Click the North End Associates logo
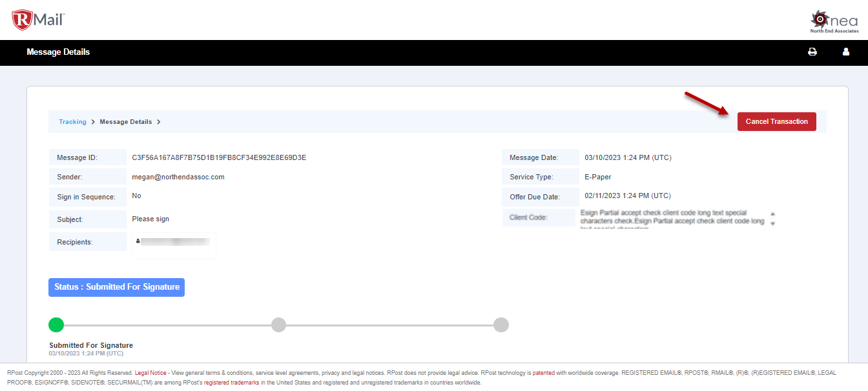The height and width of the screenshot is (391, 868). [834, 21]
